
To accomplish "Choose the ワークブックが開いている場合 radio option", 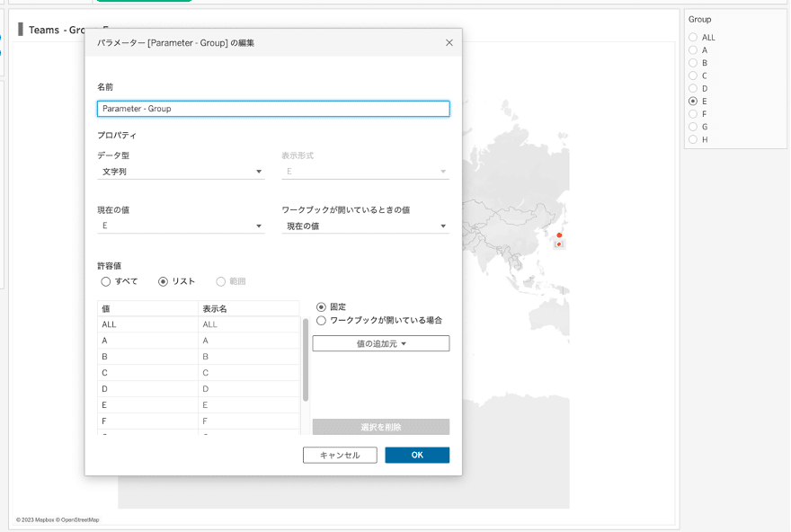I will [321, 320].
